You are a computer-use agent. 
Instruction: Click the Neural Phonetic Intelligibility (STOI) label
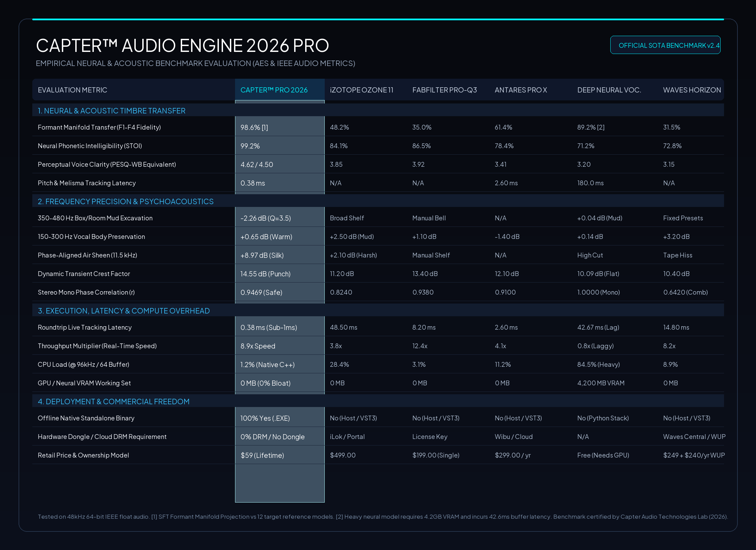click(x=90, y=146)
